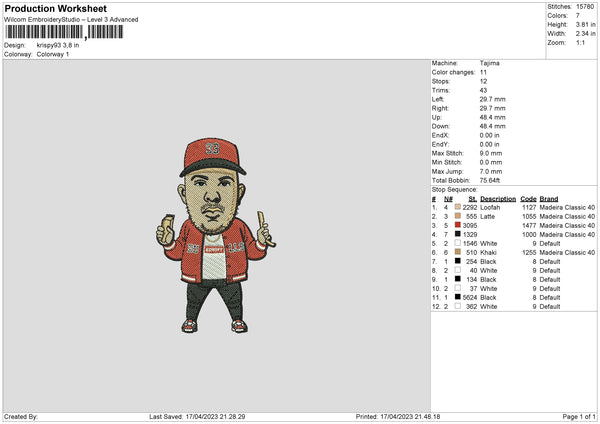Click the Production Worksheet title
This screenshot has width=600, height=424.
[x=55, y=8]
